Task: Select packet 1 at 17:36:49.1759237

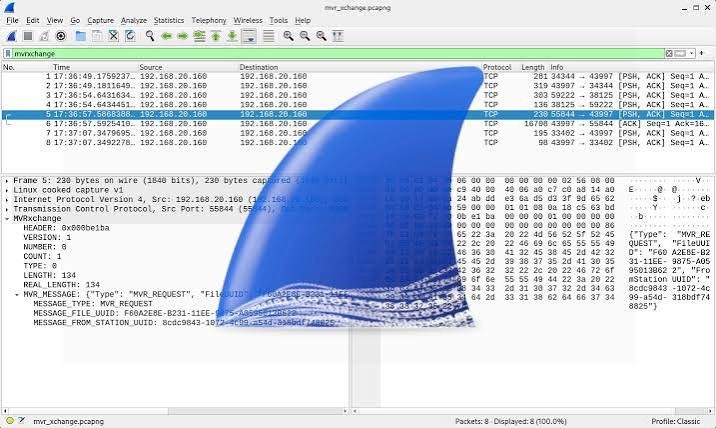Action: (x=358, y=76)
